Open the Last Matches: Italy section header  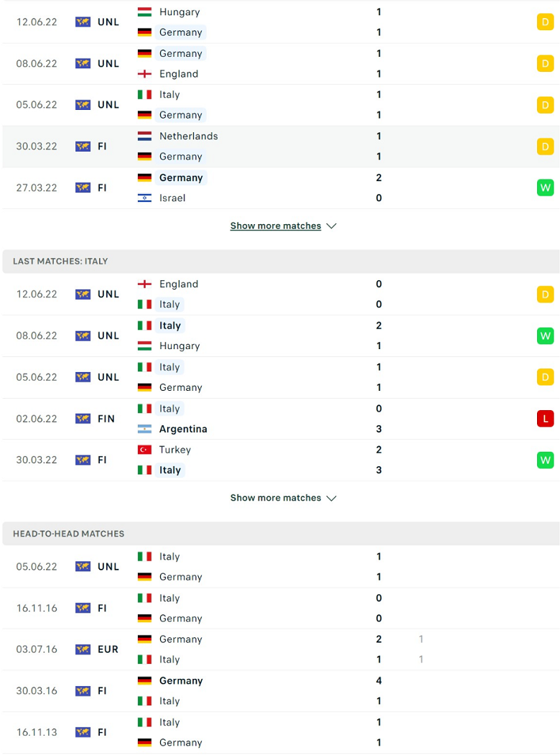click(281, 261)
